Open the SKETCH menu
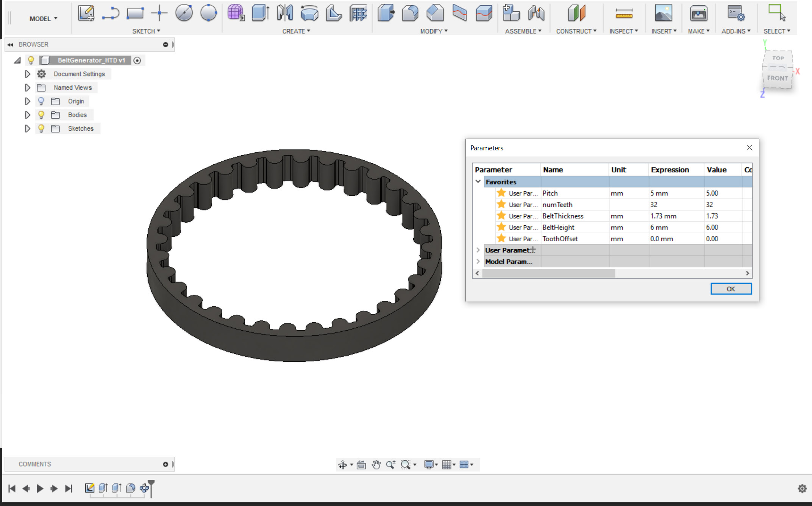812x506 pixels. click(x=146, y=31)
